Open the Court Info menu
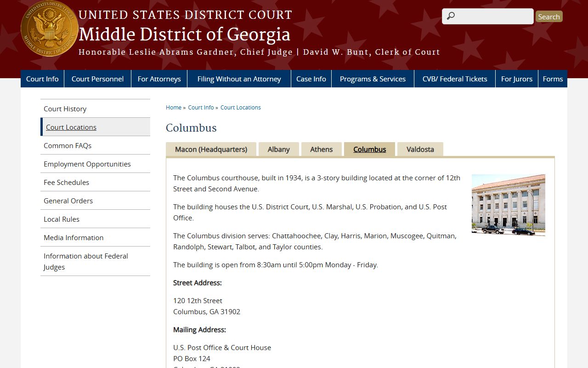Viewport: 588px width, 368px height. (x=42, y=79)
